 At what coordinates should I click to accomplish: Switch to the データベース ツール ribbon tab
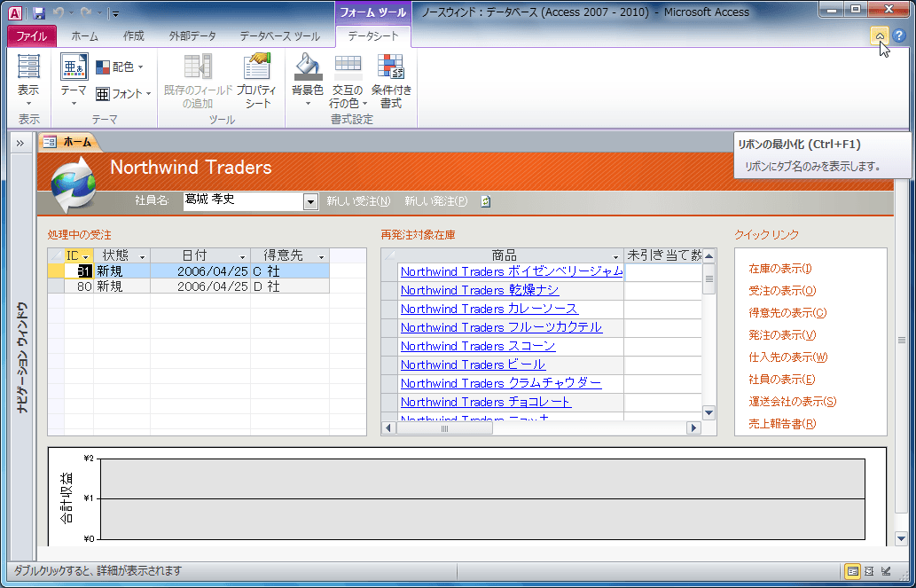[x=280, y=36]
